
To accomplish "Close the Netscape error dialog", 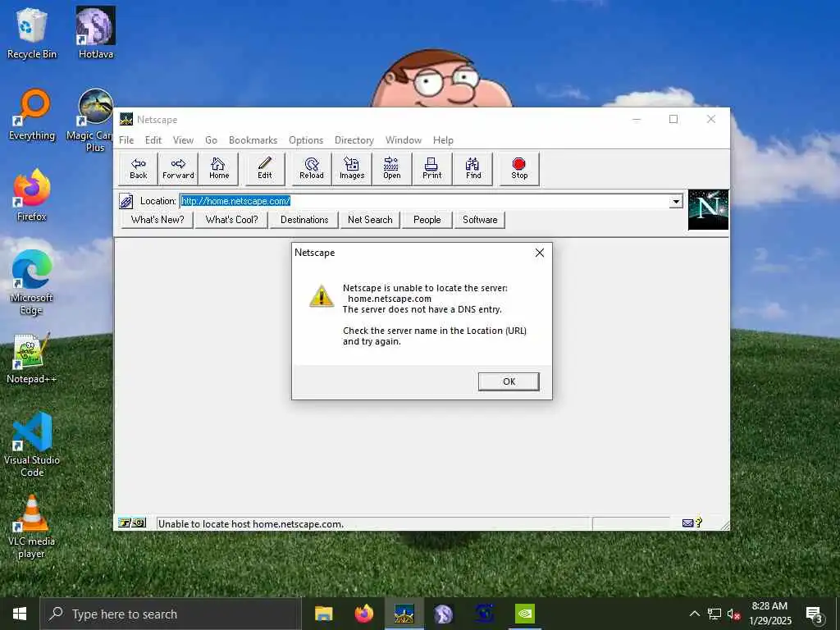I will pyautogui.click(x=540, y=253).
